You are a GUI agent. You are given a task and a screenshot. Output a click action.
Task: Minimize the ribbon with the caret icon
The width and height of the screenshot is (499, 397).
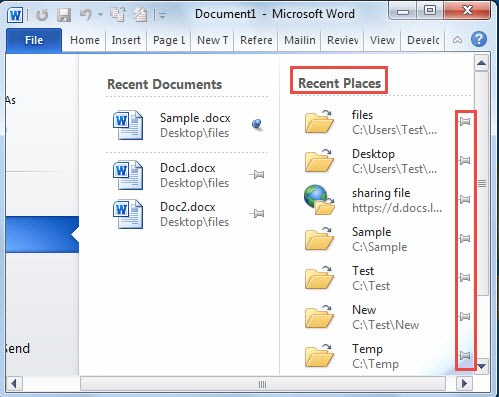click(457, 40)
